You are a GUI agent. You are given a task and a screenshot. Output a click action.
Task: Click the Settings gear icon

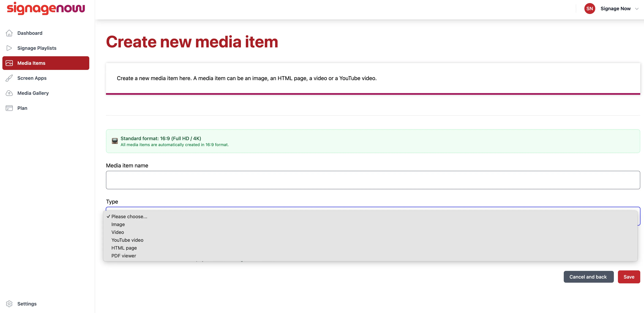tap(9, 304)
